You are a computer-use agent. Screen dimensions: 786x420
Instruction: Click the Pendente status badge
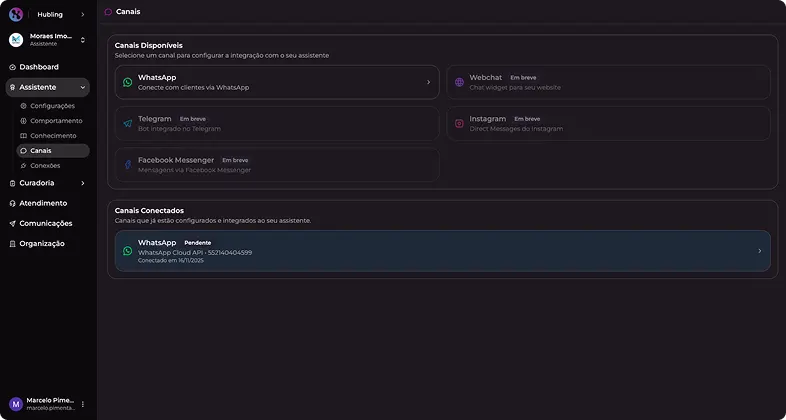(x=198, y=243)
